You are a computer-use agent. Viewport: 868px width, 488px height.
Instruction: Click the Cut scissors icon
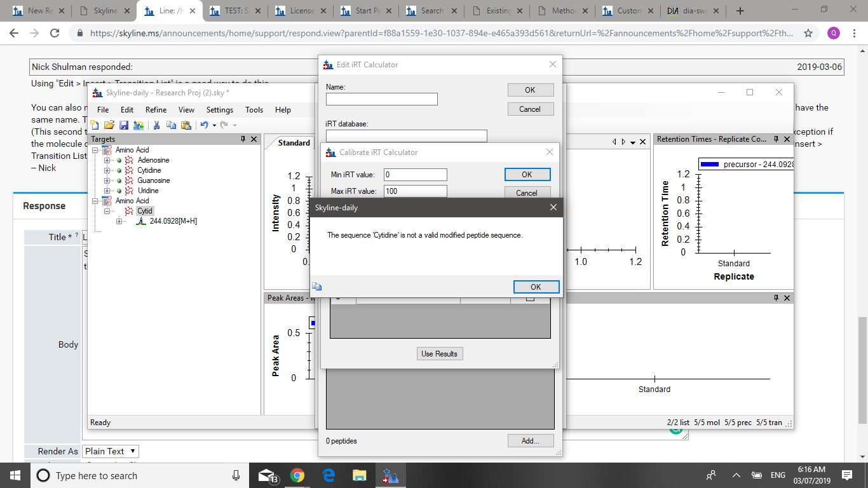156,125
